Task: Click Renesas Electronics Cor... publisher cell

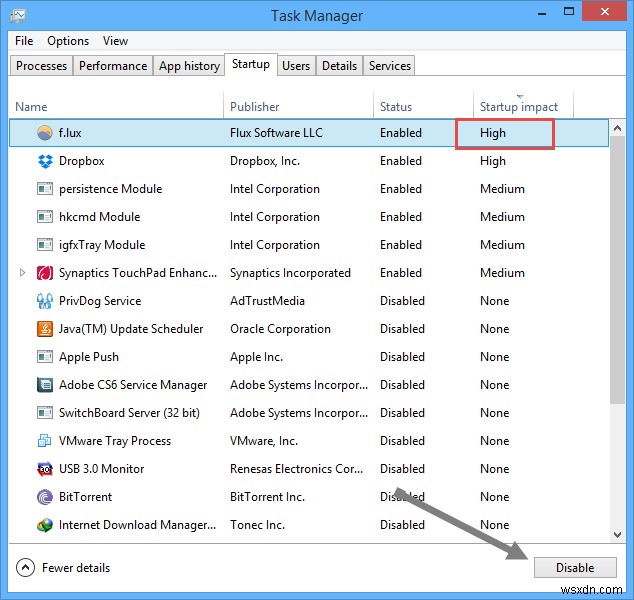Action: pyautogui.click(x=296, y=469)
